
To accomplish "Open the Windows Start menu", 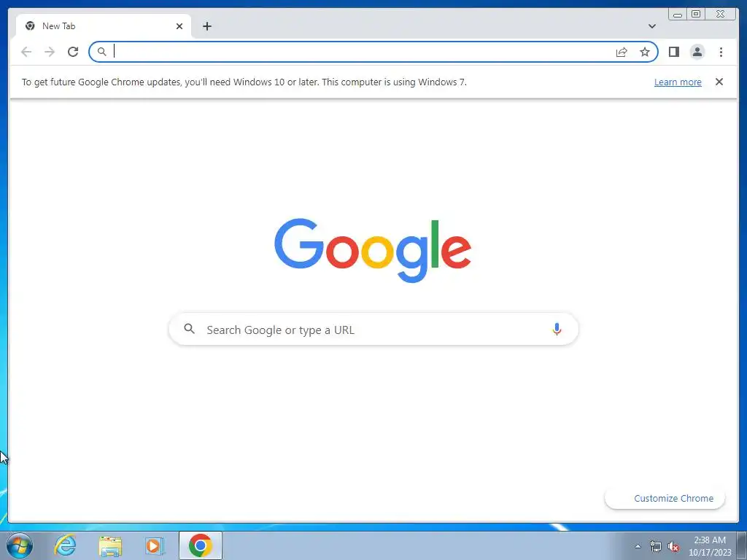I will [x=19, y=545].
